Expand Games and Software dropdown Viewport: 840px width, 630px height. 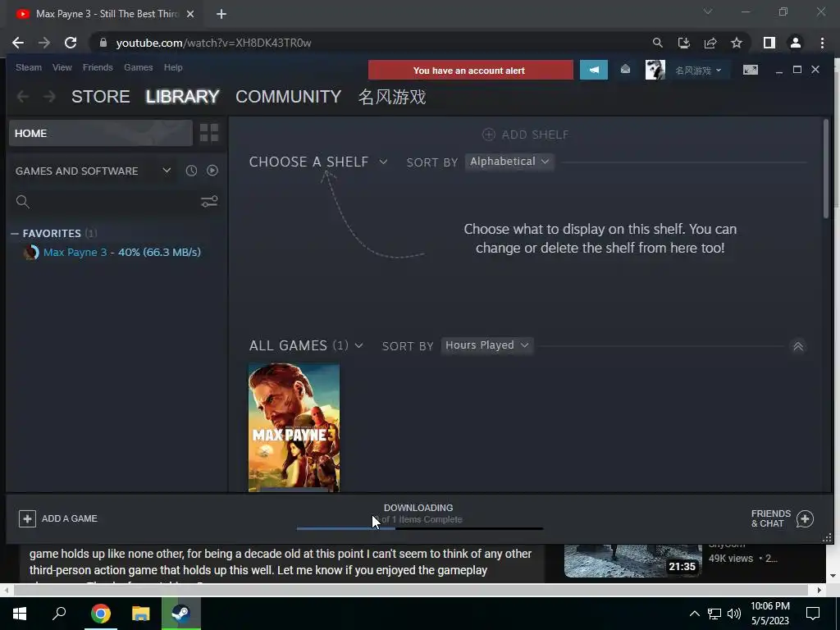(167, 171)
